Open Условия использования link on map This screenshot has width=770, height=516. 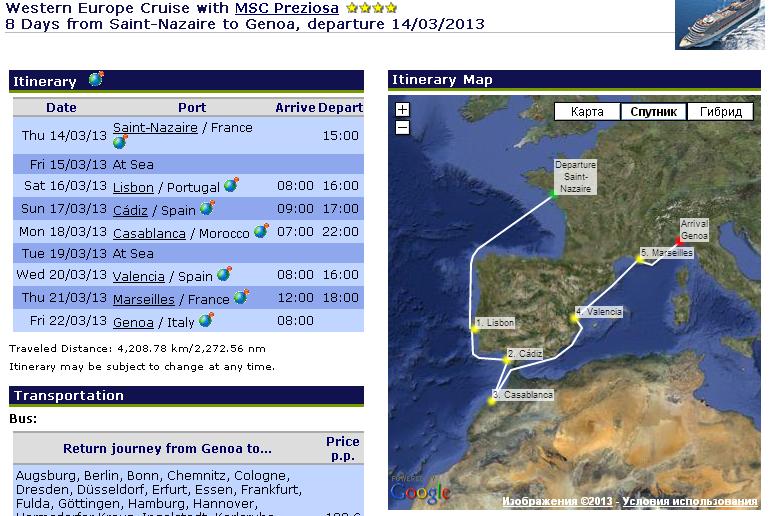pos(692,501)
